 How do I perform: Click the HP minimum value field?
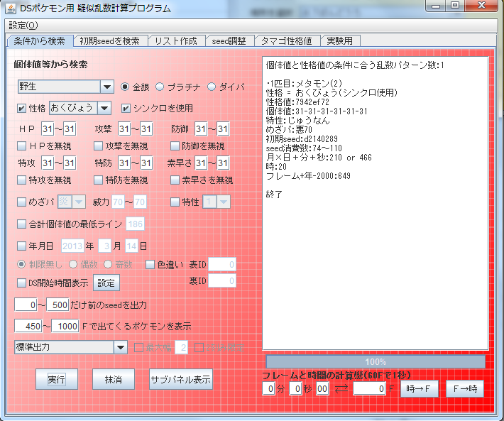point(48,129)
